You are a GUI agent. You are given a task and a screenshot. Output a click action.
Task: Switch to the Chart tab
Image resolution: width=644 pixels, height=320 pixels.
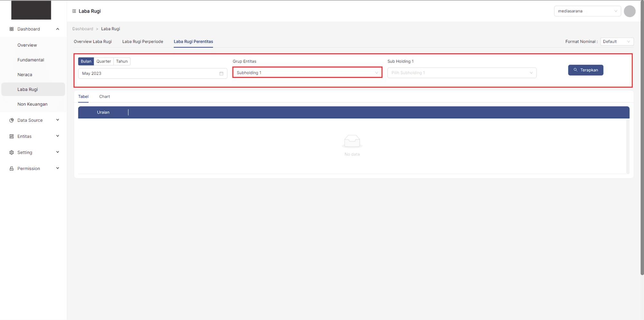tap(104, 97)
